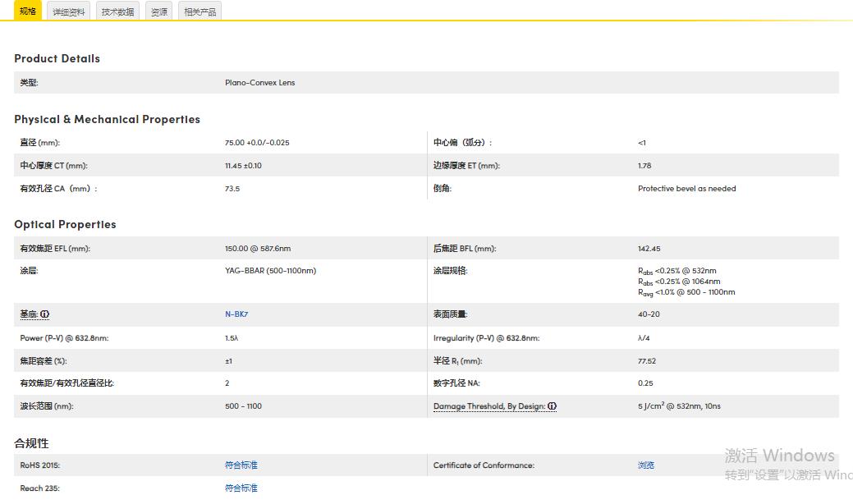Open the 相关产品 tab

[199, 12]
